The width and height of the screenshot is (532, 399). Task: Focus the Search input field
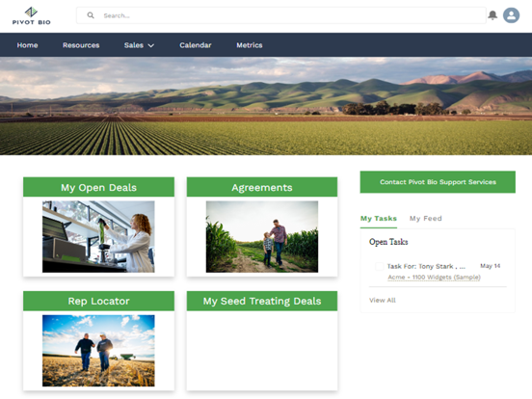pyautogui.click(x=280, y=15)
